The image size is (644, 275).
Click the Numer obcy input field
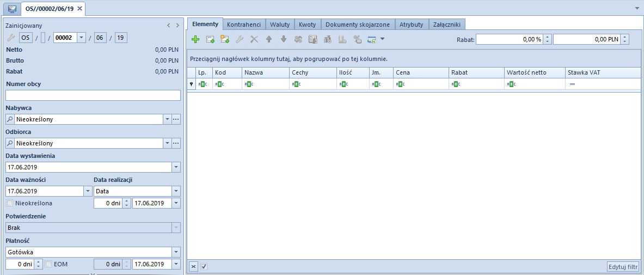coord(93,95)
